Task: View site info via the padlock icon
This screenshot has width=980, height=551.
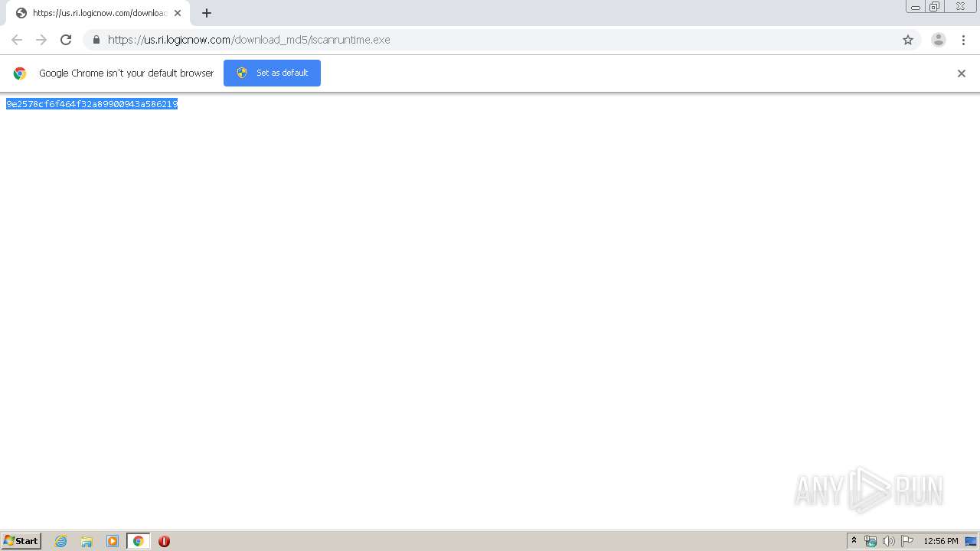Action: (96, 40)
